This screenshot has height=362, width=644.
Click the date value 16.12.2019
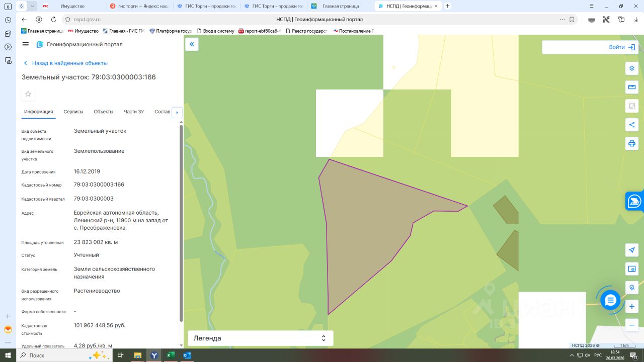point(87,171)
